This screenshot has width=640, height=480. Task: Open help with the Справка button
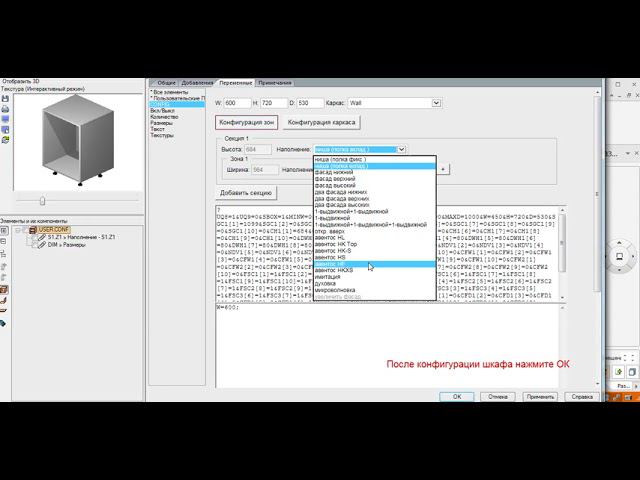pyautogui.click(x=582, y=396)
